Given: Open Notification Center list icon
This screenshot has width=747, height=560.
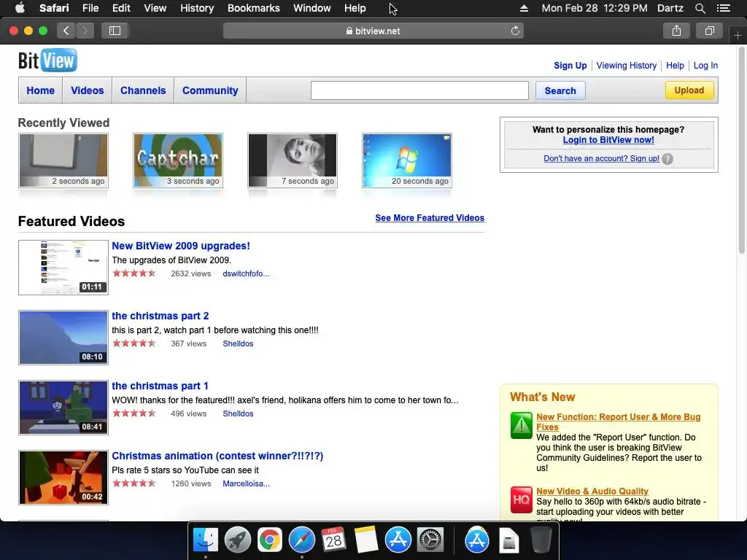Looking at the screenshot, I should pyautogui.click(x=724, y=8).
